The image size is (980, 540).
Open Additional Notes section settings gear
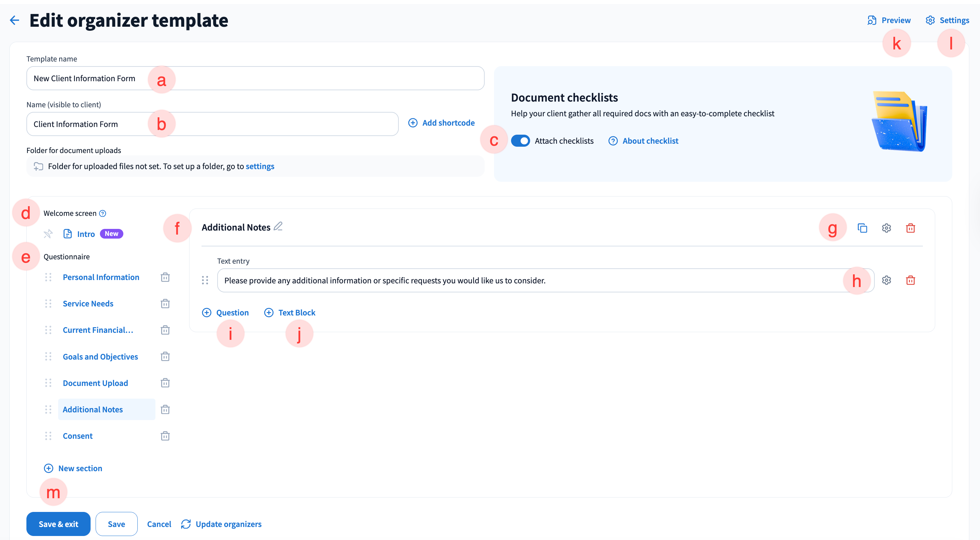(886, 228)
